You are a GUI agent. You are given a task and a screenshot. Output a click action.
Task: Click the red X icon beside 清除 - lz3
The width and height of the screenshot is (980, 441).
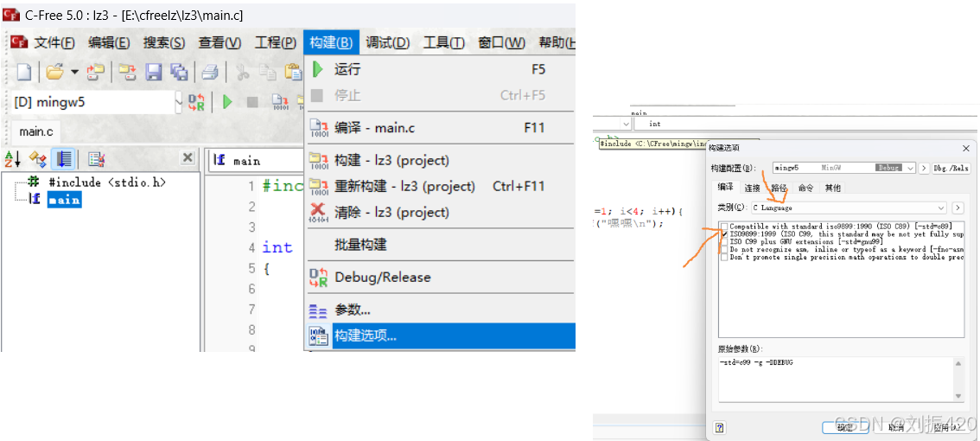tap(319, 212)
